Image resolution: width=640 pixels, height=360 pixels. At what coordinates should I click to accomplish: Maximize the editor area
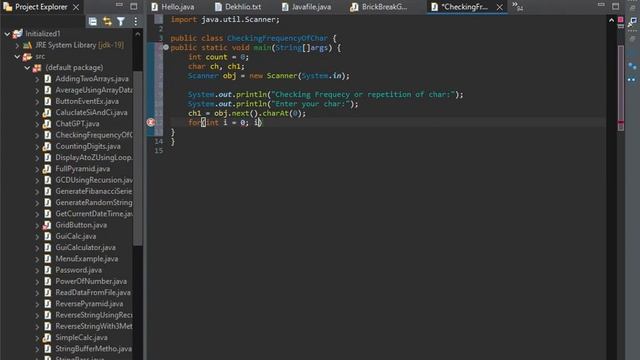616,6
